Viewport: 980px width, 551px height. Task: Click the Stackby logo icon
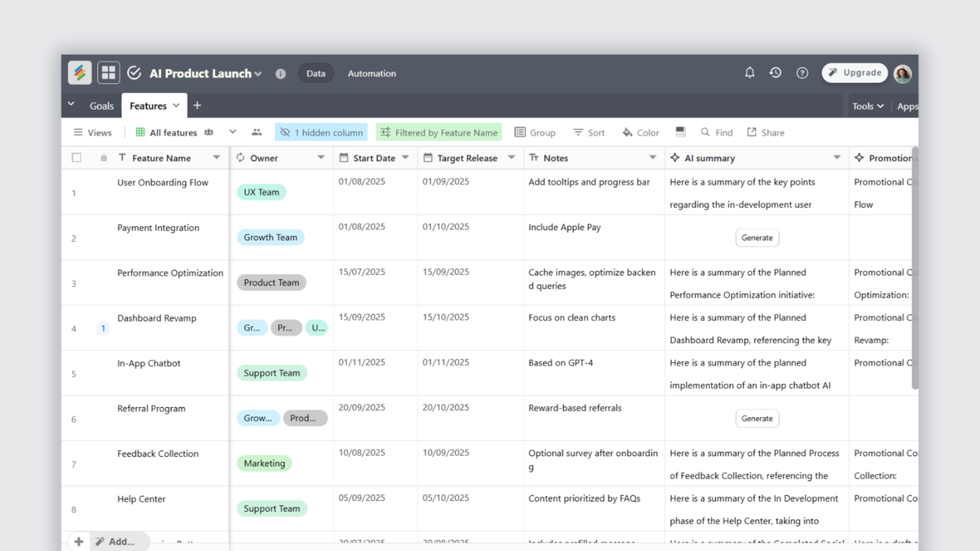tap(79, 72)
